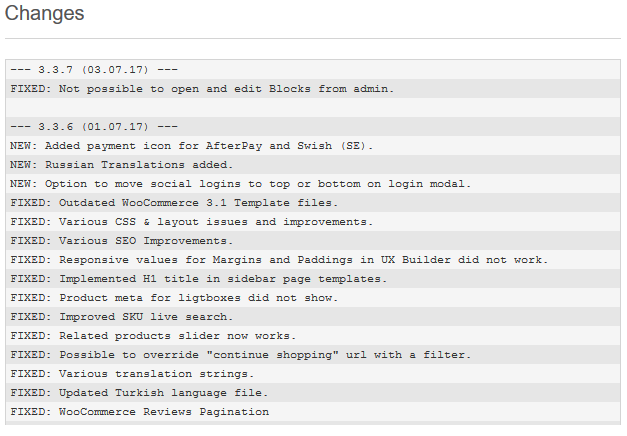The image size is (627, 436).
Task: Select the Russian Translations added line
Action: pos(121,165)
